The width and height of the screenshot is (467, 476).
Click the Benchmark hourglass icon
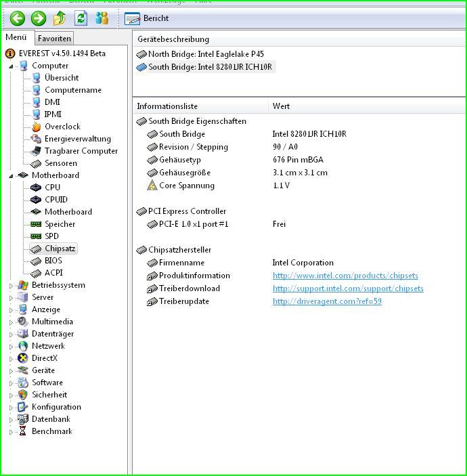[x=23, y=431]
